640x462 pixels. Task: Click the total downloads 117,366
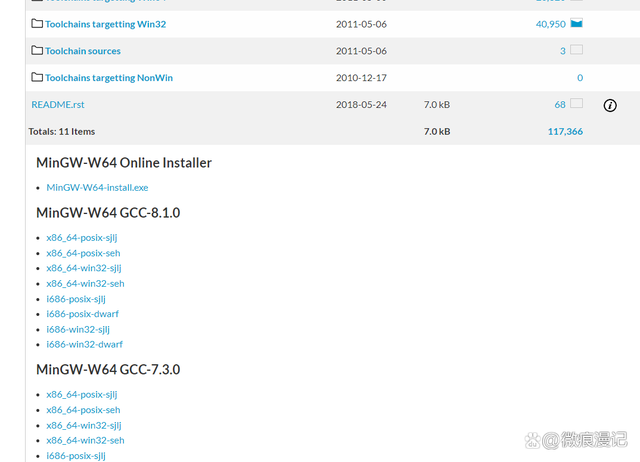pos(565,131)
